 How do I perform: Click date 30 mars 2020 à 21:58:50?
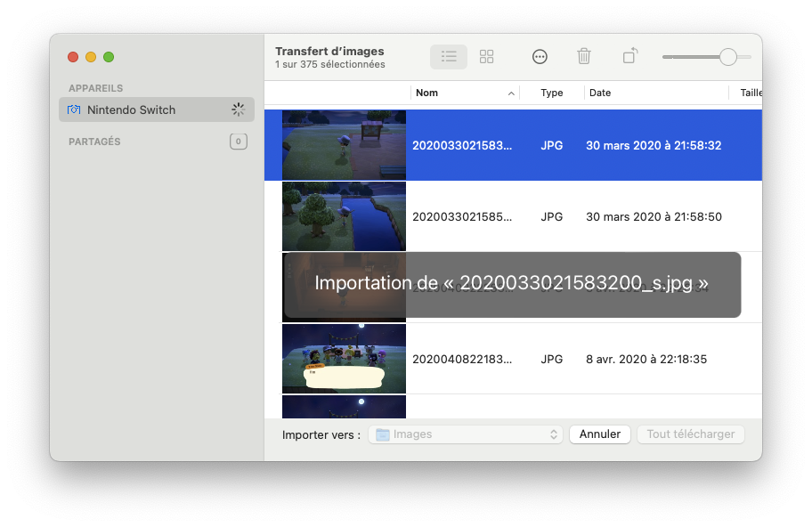click(x=654, y=217)
